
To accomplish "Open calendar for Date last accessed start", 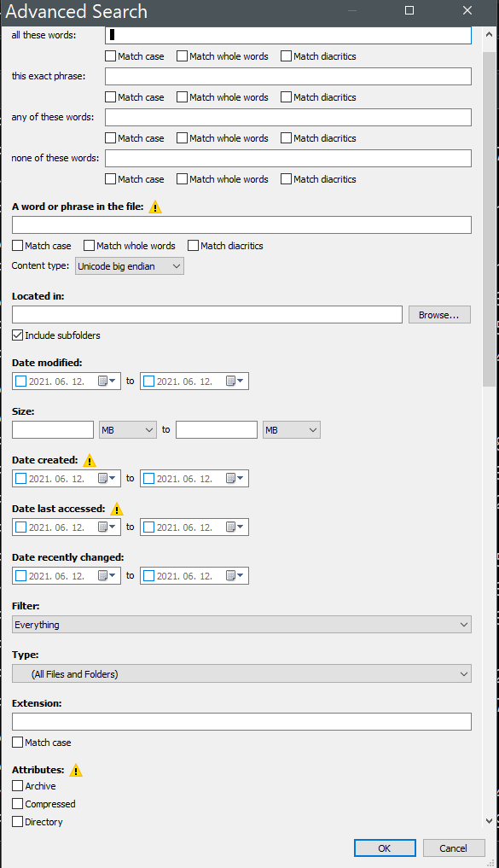I will tap(107, 527).
